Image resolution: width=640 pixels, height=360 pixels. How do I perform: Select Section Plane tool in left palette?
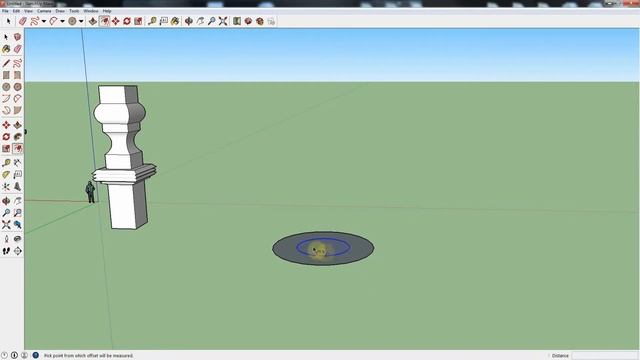click(x=18, y=251)
